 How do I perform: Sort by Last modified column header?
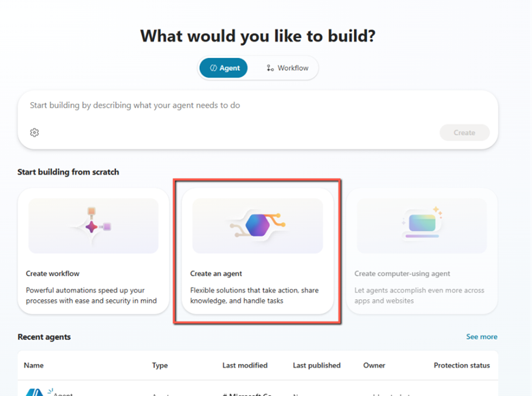pos(245,365)
